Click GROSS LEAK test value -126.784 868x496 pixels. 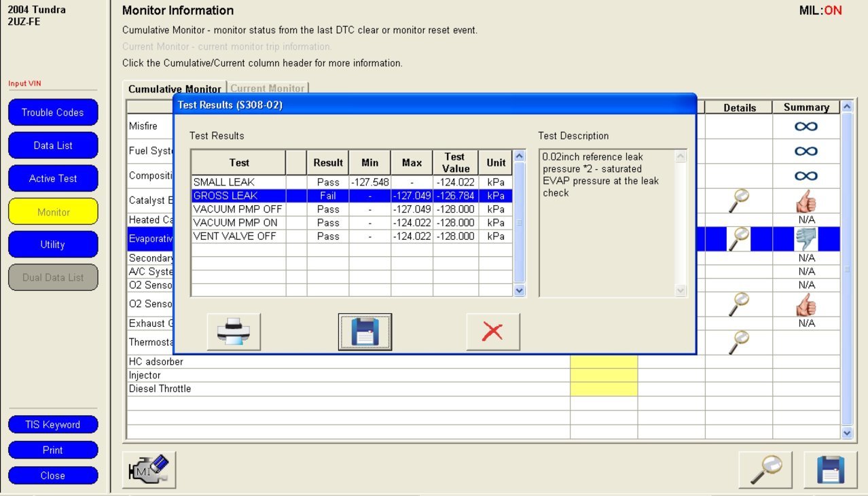coord(455,196)
